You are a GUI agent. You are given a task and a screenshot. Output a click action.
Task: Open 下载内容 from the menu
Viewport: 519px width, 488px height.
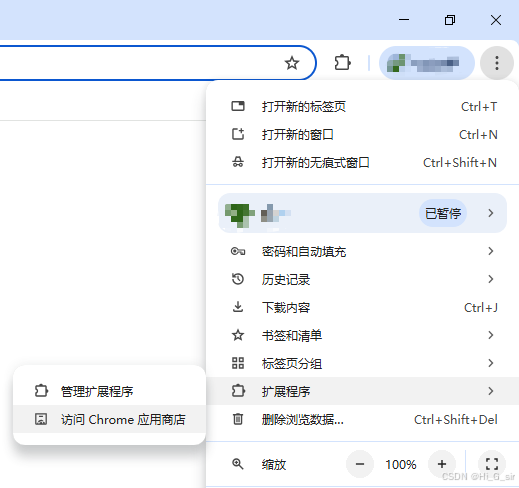point(362,307)
